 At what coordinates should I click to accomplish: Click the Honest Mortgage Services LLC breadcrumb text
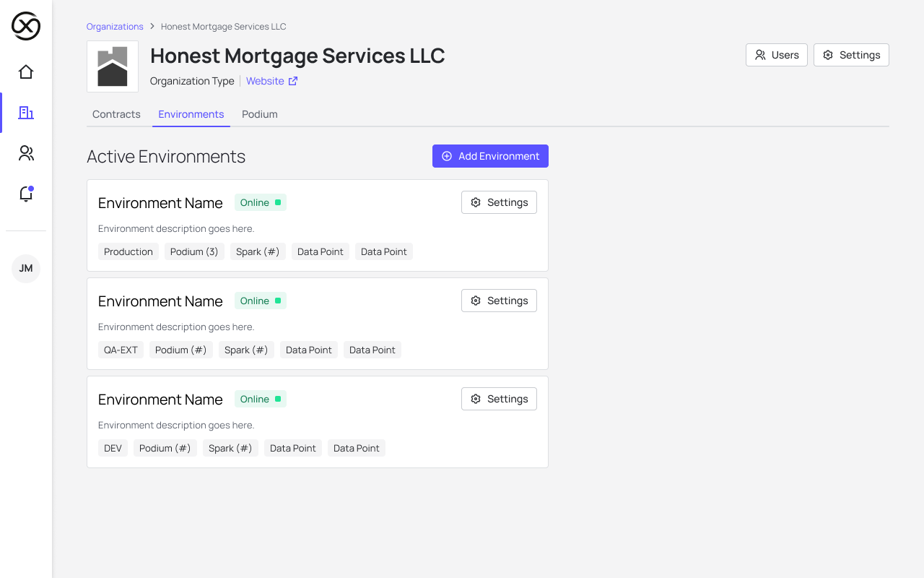click(x=224, y=27)
